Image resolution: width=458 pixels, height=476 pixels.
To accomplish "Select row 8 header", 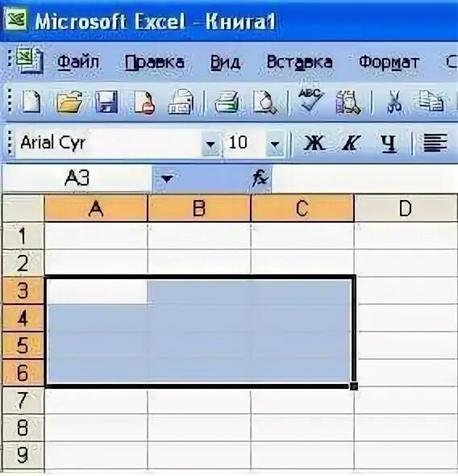I will 23,428.
